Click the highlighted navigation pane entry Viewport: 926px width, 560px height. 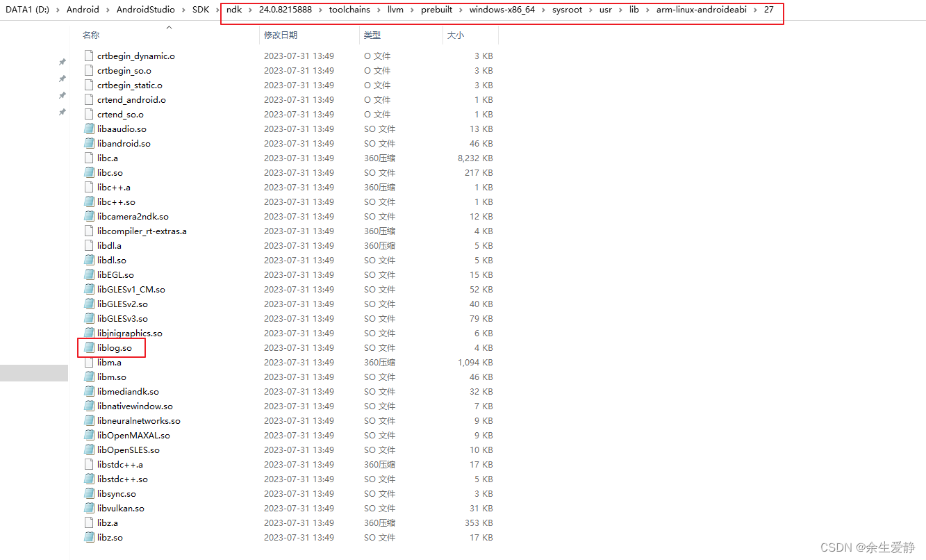(34, 372)
